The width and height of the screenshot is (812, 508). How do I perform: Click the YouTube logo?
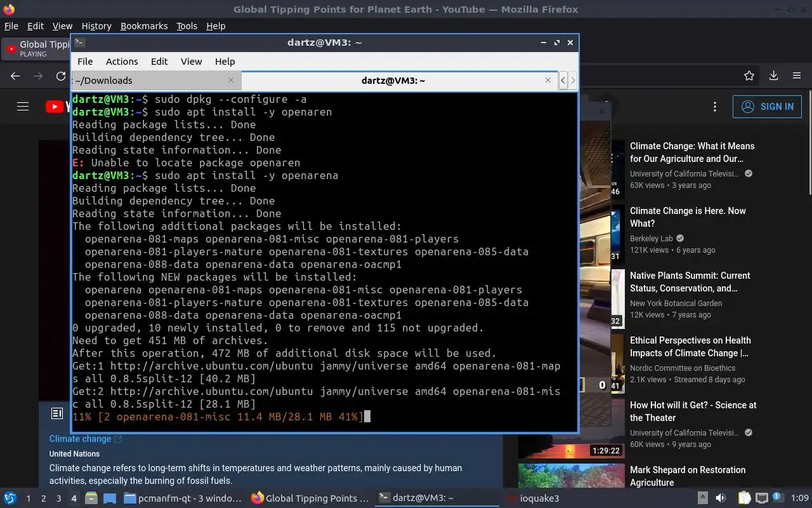[x=58, y=107]
